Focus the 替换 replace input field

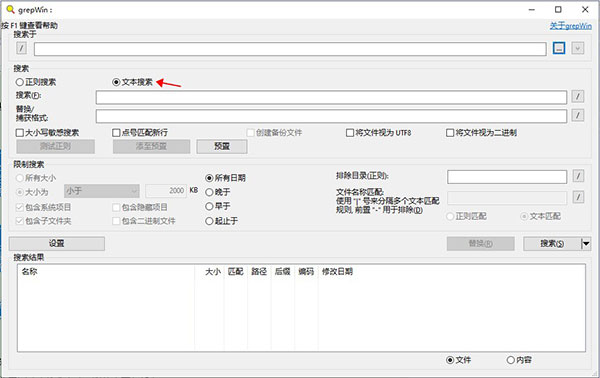tap(331, 116)
